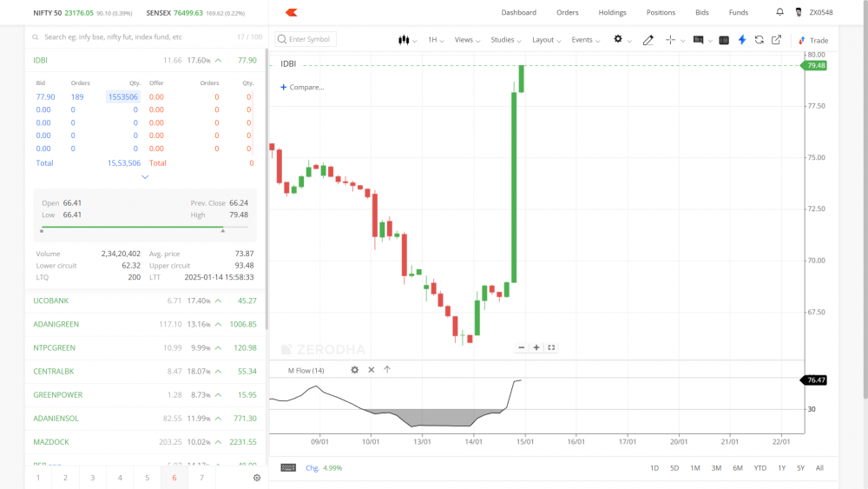Viewport: 868px width, 489px height.
Task: Set chart range to 5D
Action: pos(674,468)
